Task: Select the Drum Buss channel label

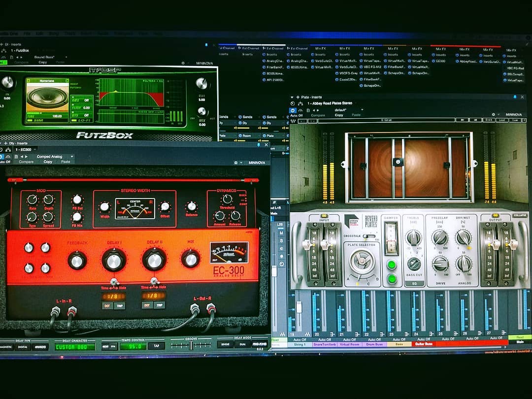Action: point(375,344)
